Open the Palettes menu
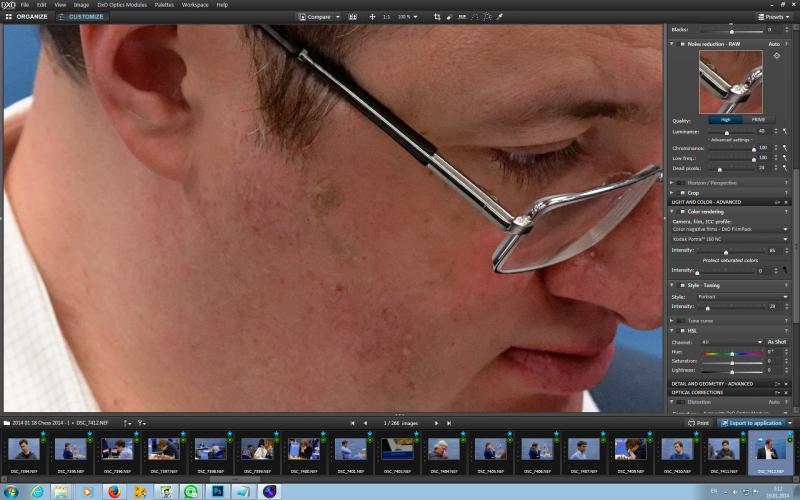The width and height of the screenshot is (800, 500). (164, 5)
